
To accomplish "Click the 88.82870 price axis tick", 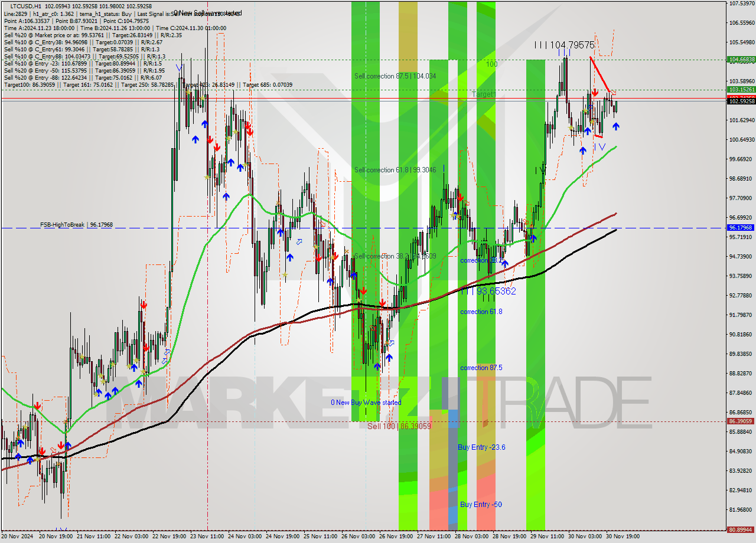I will 741,374.
